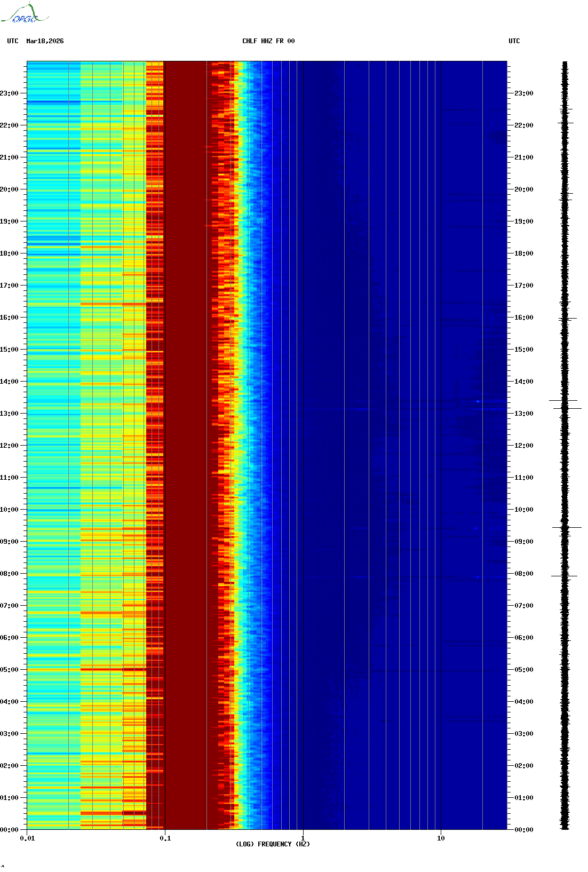Click the 00:00 label on left time axis
The height and width of the screenshot is (872, 588).
tap(9, 830)
